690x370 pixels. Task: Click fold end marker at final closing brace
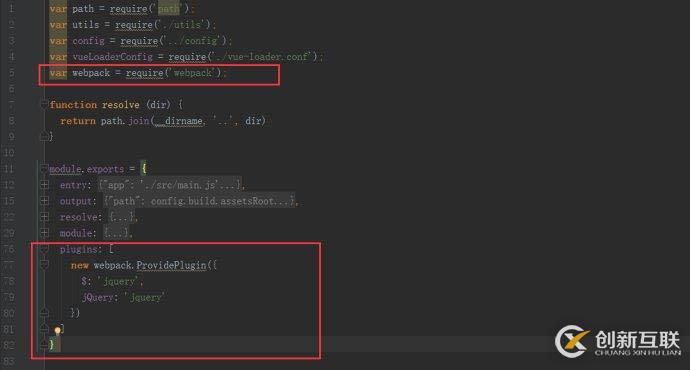coord(44,345)
